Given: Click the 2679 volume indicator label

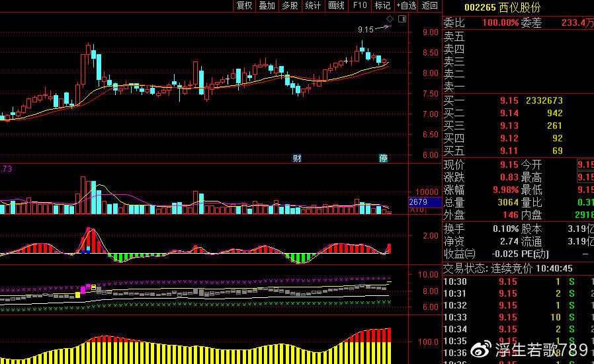Looking at the screenshot, I should (x=418, y=202).
